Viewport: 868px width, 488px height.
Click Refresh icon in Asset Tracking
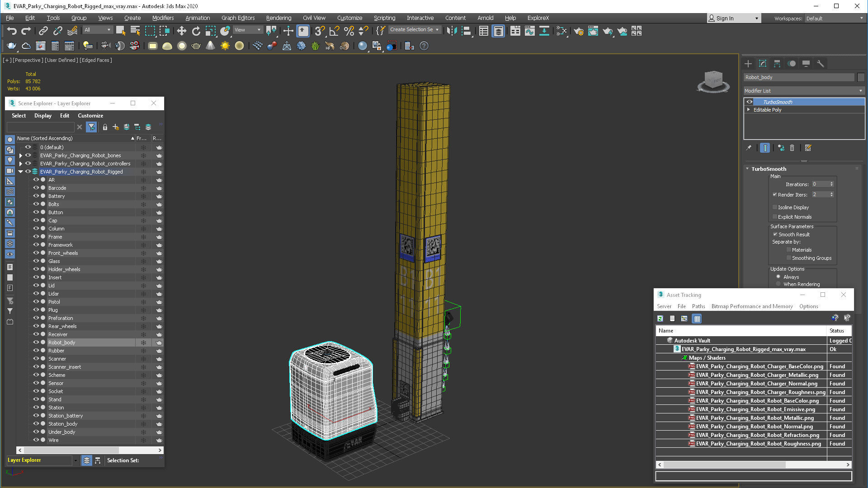(660, 319)
